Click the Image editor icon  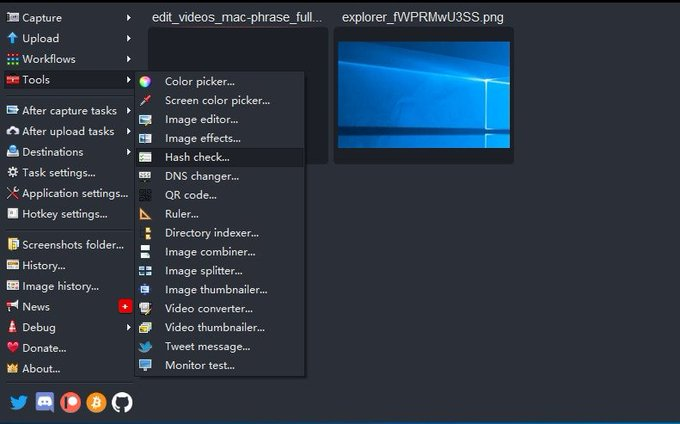coord(145,120)
